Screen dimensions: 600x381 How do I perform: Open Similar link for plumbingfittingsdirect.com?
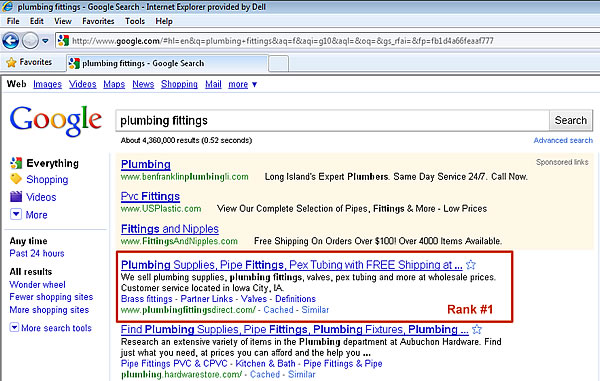[315, 310]
